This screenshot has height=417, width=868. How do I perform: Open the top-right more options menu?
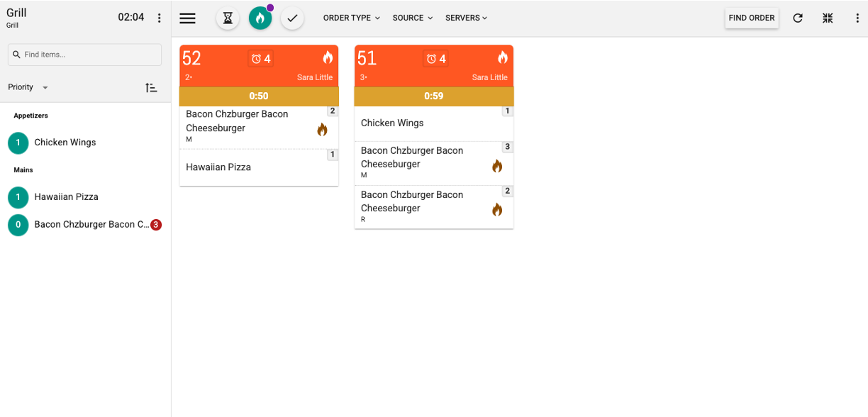pyautogui.click(x=857, y=18)
